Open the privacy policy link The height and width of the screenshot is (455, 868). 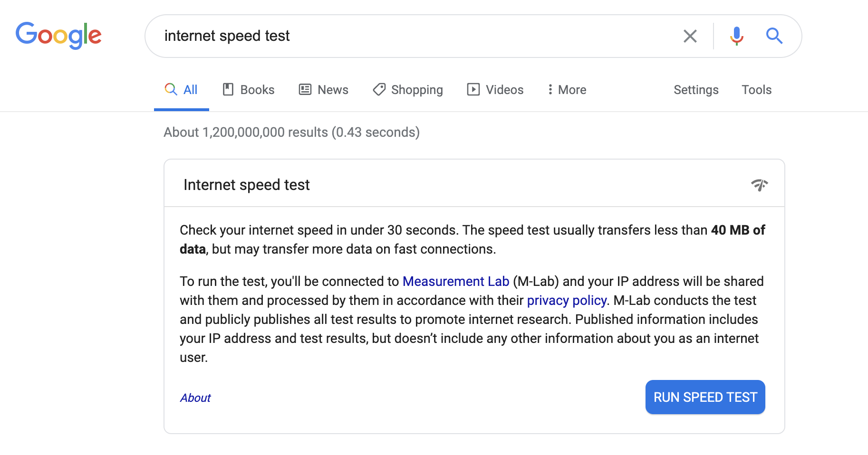click(x=566, y=300)
